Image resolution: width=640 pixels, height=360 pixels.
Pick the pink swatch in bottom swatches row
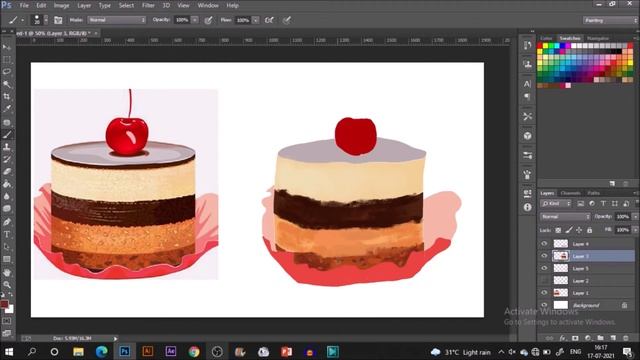tap(568, 85)
